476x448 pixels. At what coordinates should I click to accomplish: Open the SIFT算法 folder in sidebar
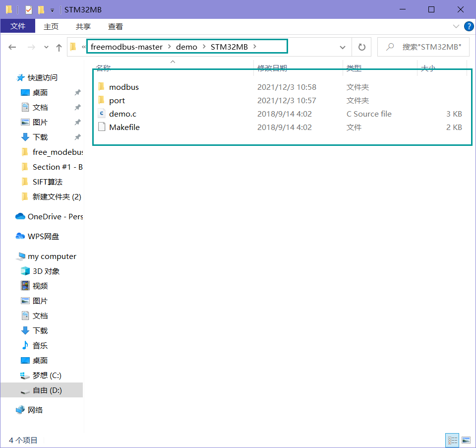48,182
